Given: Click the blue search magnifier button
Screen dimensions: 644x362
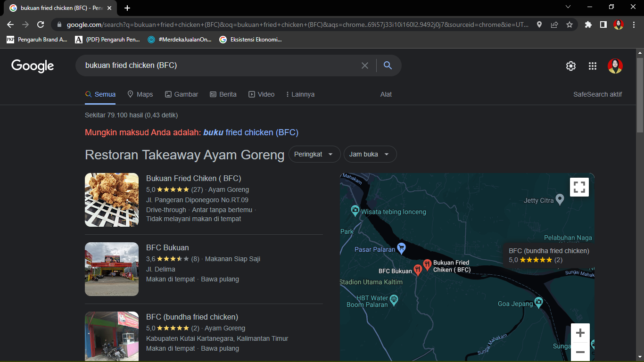Looking at the screenshot, I should 388,66.
